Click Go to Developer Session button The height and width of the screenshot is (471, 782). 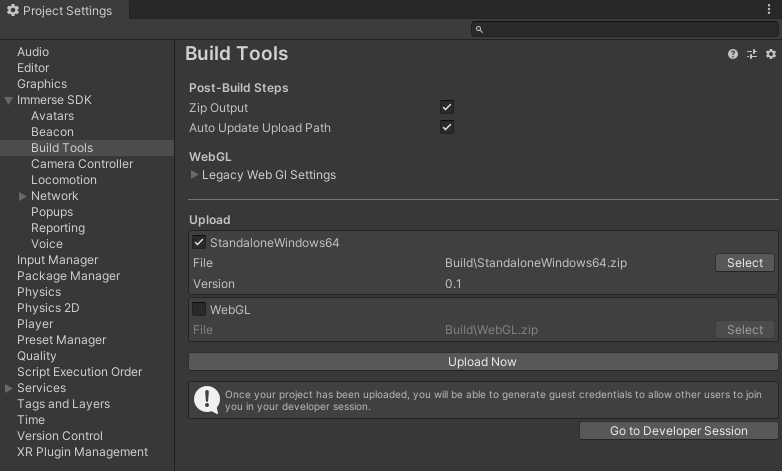678,431
